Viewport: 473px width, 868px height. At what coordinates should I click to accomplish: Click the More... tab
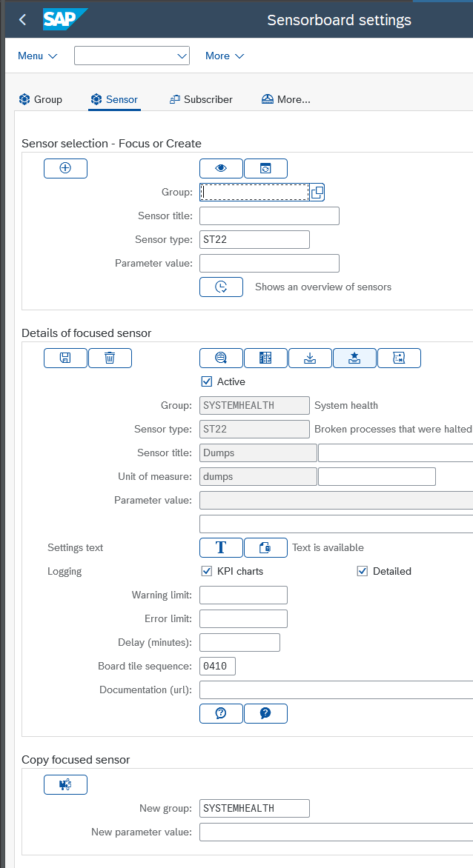[286, 99]
